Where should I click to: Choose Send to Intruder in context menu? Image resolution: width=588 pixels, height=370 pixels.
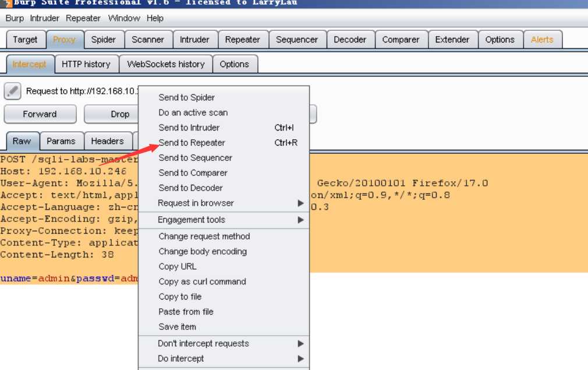point(224,128)
